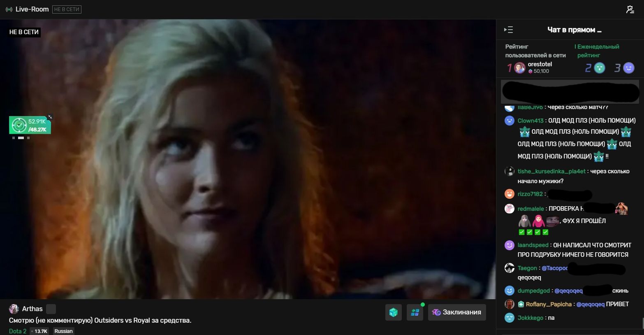The image size is (644, 335).
Task: Open the Jokkkego username
Action: (530, 318)
